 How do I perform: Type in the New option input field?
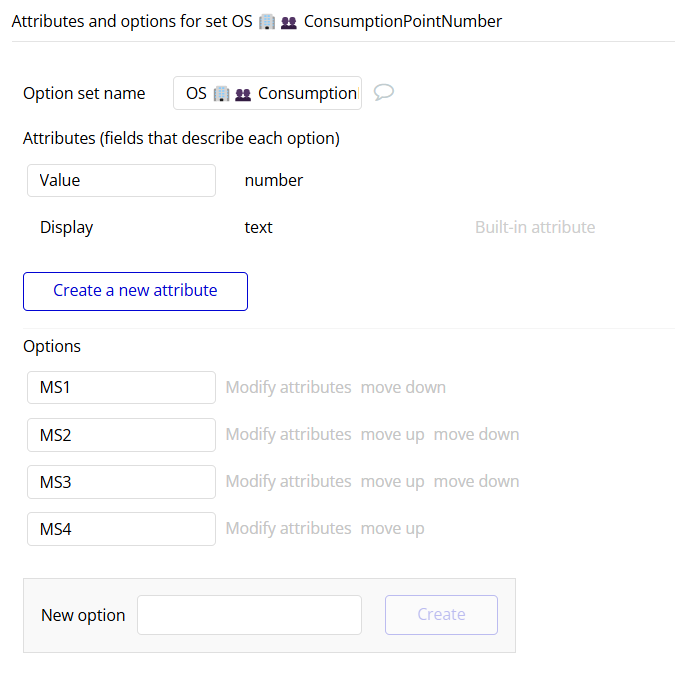249,615
